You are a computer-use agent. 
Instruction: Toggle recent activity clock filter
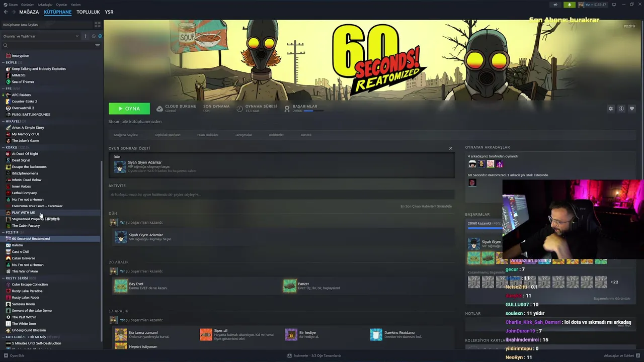[x=93, y=36]
